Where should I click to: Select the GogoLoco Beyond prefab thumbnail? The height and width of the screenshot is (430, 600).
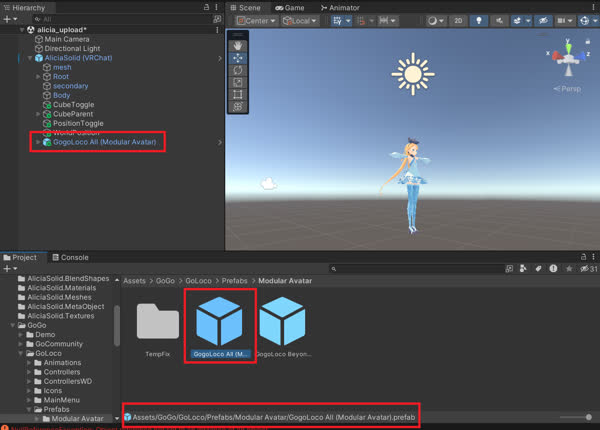[x=283, y=323]
